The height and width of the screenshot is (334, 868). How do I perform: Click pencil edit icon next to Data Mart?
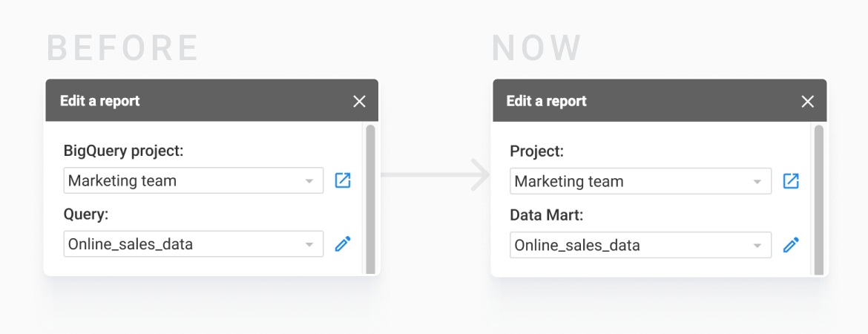click(x=791, y=245)
